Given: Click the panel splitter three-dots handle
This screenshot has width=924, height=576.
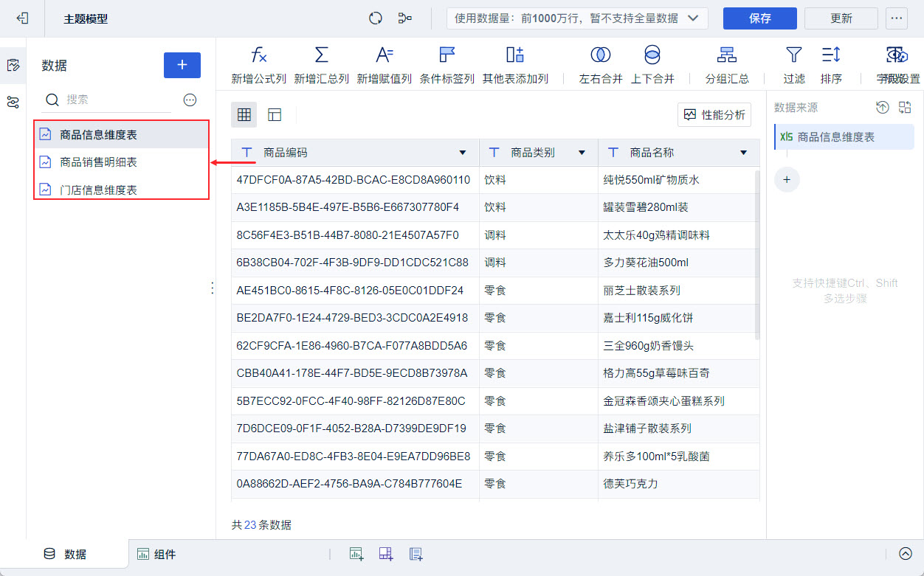Looking at the screenshot, I should (x=213, y=288).
